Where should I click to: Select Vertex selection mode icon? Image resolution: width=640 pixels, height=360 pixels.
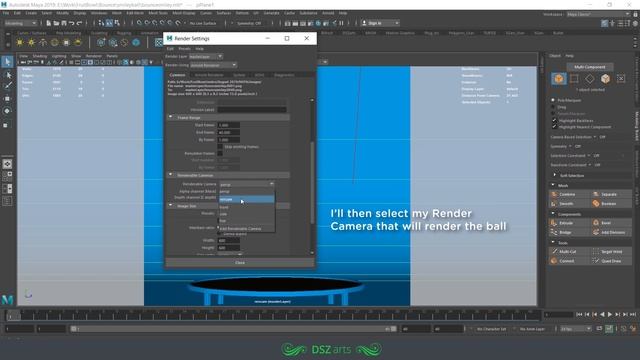574,79
